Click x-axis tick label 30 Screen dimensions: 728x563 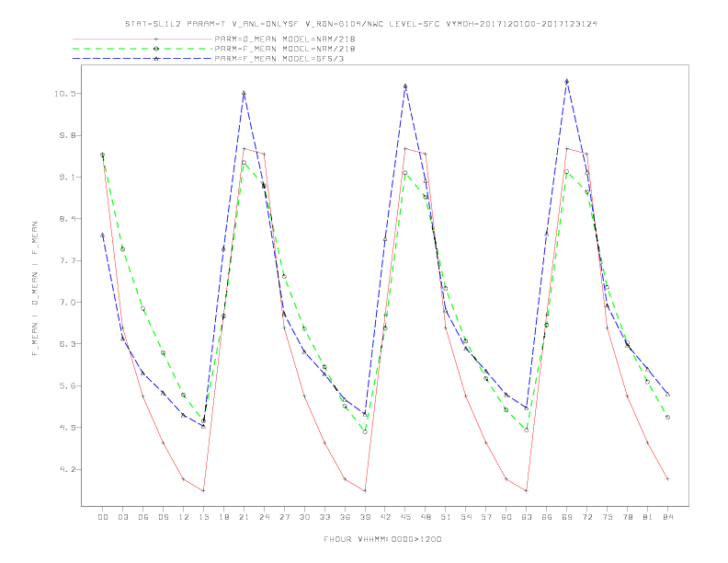[x=304, y=517]
